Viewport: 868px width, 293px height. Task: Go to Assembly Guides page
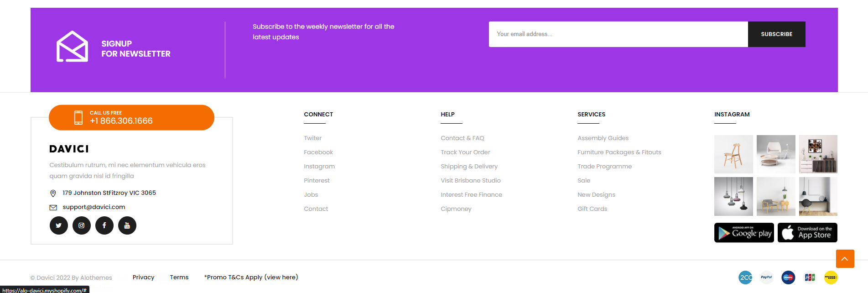tap(603, 138)
